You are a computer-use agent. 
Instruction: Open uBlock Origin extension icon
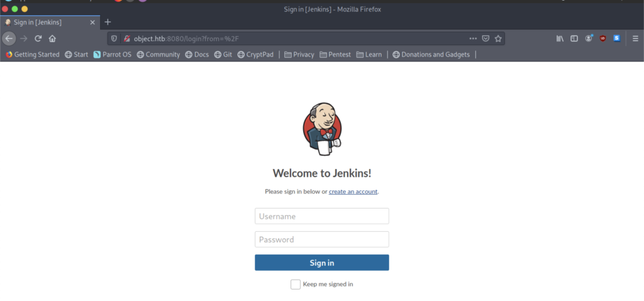tap(603, 38)
